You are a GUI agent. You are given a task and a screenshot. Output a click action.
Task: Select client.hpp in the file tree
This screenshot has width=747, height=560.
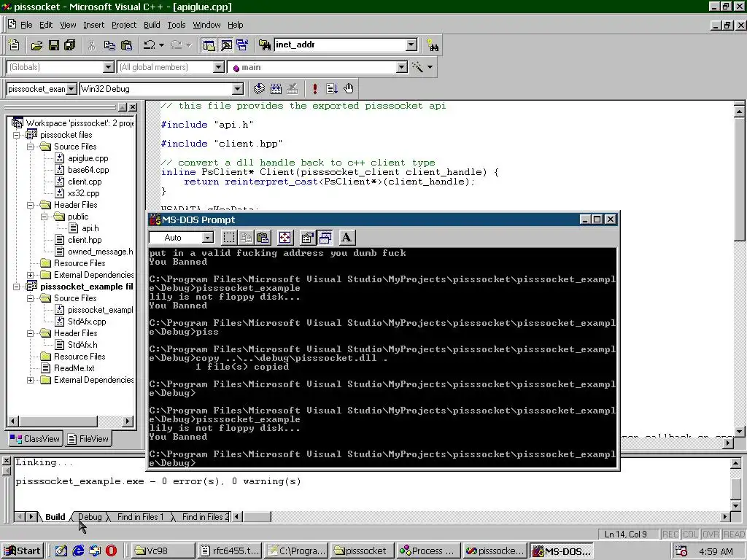coord(85,240)
